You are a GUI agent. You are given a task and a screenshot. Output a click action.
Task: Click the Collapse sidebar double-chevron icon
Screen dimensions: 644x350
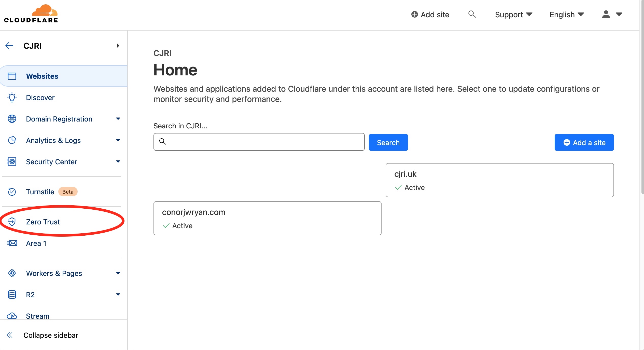[9, 335]
